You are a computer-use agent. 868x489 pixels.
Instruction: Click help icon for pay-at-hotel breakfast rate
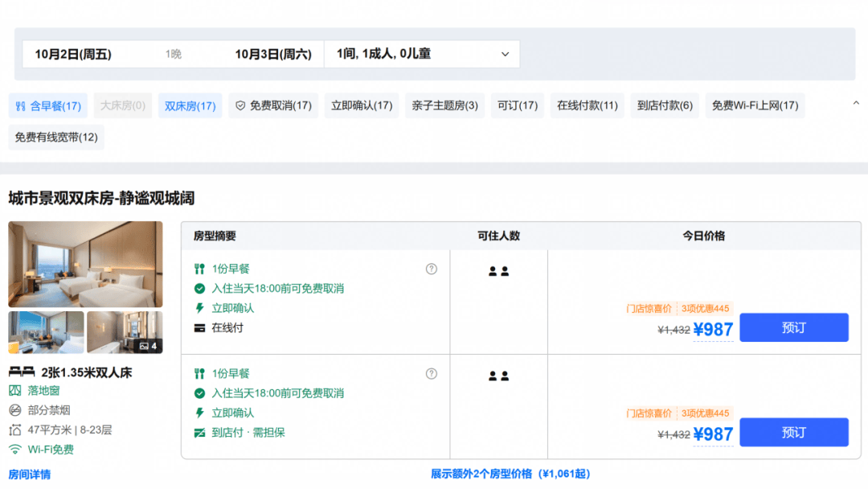[x=432, y=374]
